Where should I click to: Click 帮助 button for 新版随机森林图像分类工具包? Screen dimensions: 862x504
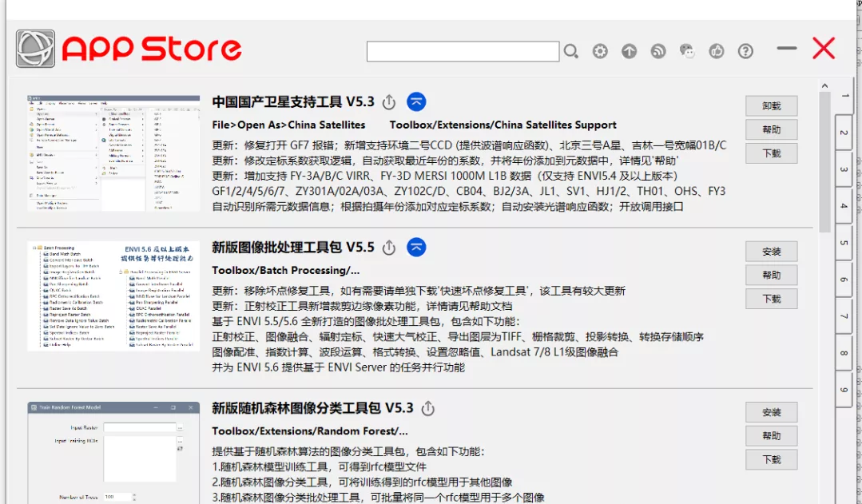pyautogui.click(x=771, y=436)
